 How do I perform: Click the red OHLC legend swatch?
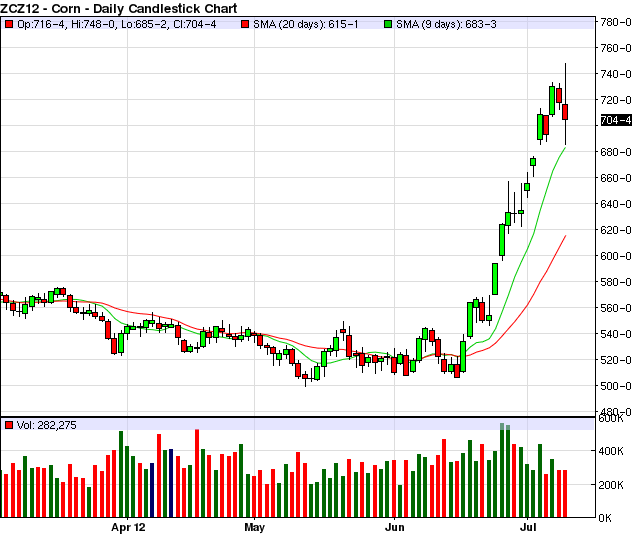pyautogui.click(x=9, y=24)
